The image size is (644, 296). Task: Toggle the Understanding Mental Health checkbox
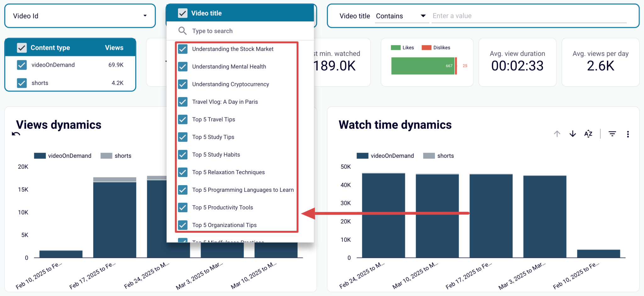click(x=183, y=66)
